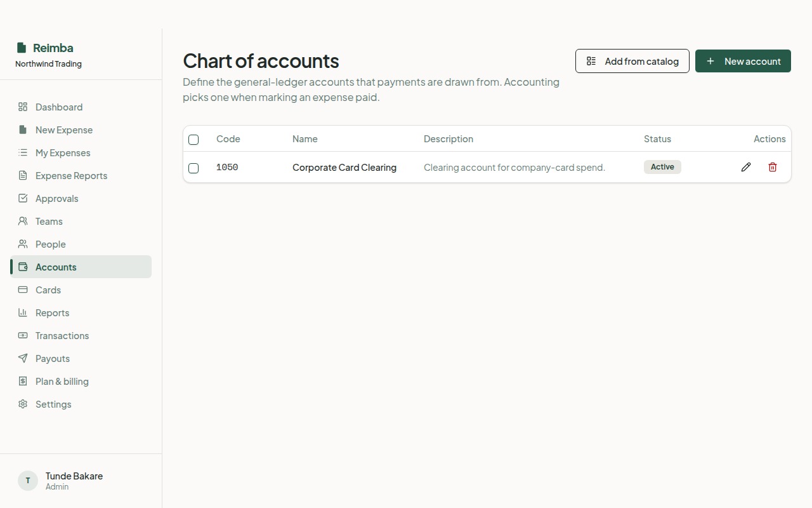Click the Cards credit-card icon
Screen dimensions: 812x508
(x=23, y=290)
